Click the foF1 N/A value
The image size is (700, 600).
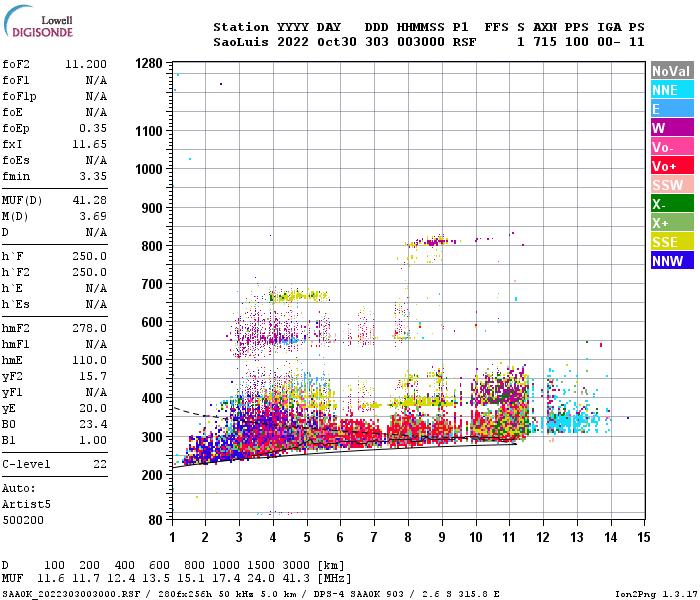[x=96, y=80]
